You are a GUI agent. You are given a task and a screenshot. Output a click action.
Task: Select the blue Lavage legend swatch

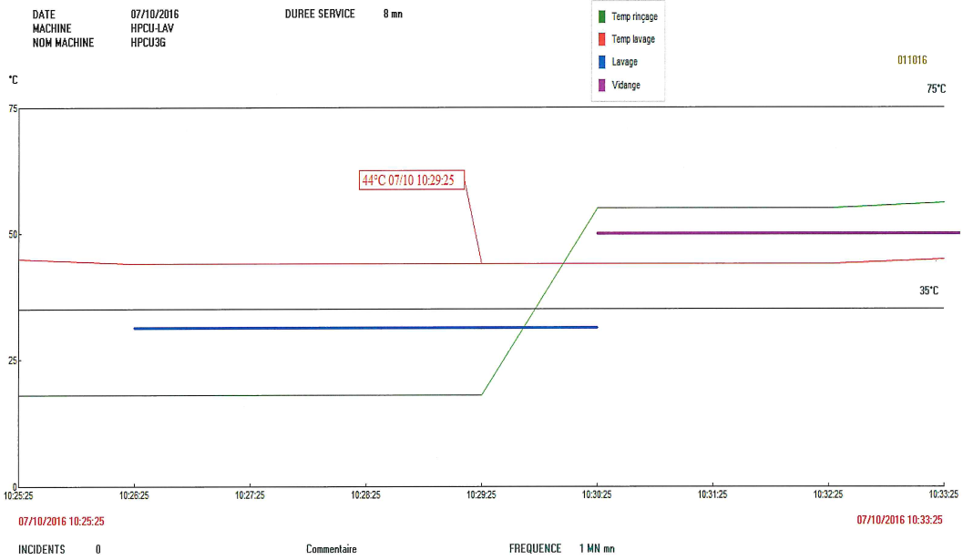[x=602, y=62]
